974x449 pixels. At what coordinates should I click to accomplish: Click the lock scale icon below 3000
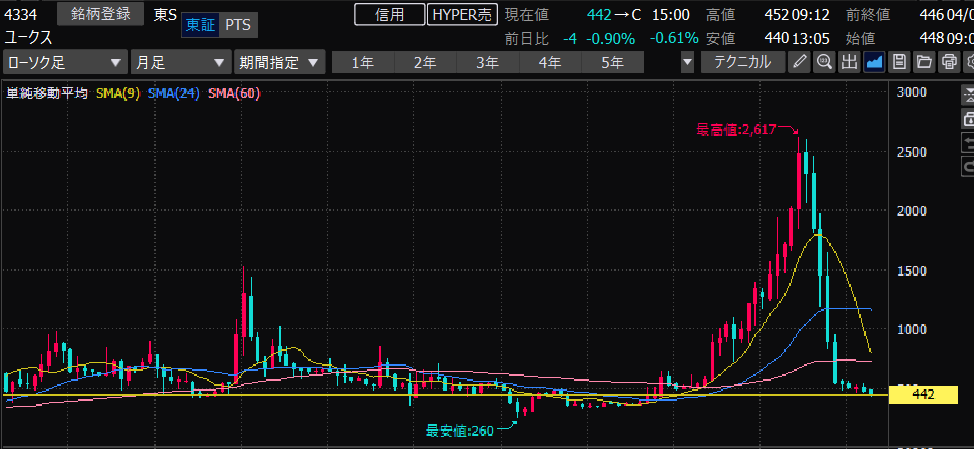(968, 119)
